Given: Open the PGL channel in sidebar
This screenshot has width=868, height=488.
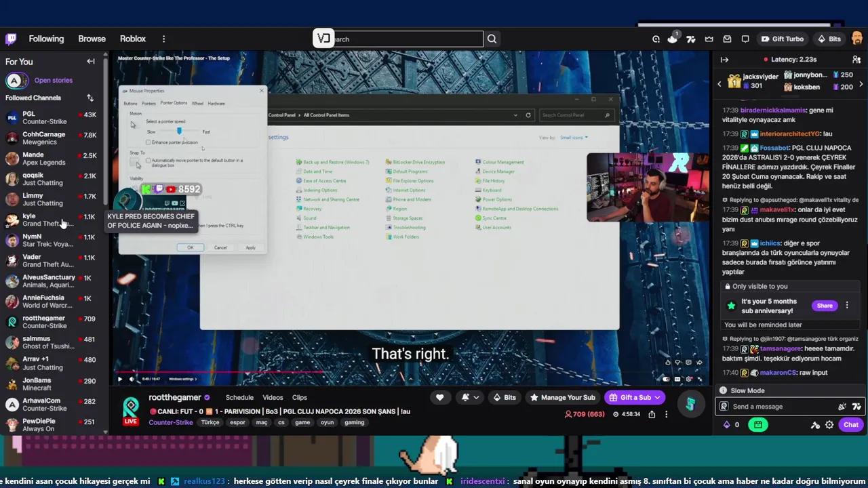Looking at the screenshot, I should click(x=53, y=118).
